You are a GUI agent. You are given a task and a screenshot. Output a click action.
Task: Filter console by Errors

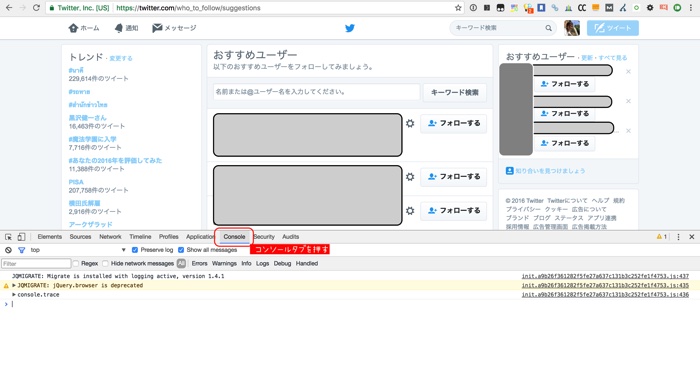[x=200, y=263]
